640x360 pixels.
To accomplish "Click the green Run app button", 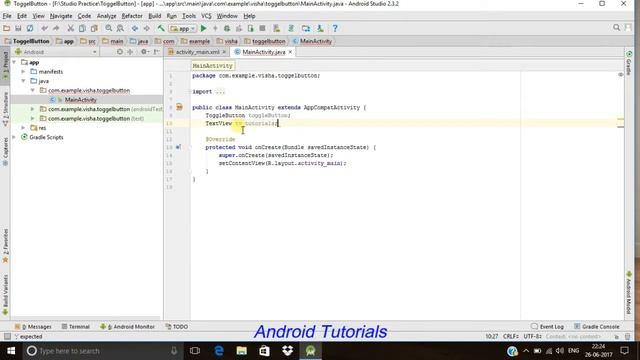I will tap(204, 28).
